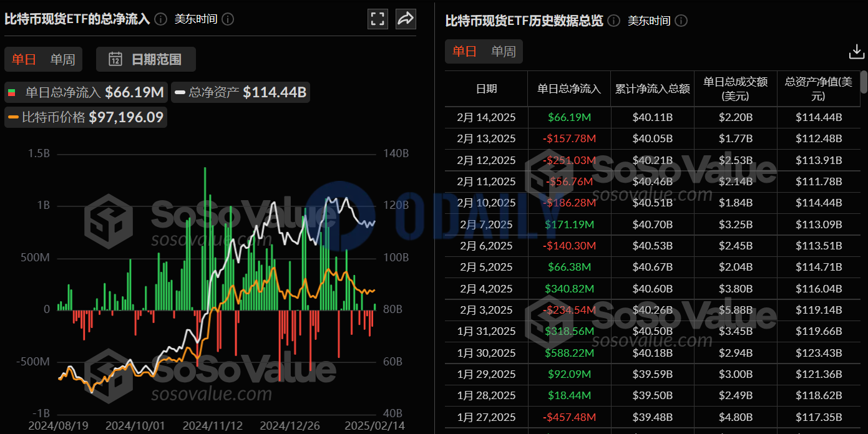The height and width of the screenshot is (434, 868).
Task: Click 总净资产 value $114.44B in legend
Action: [275, 93]
